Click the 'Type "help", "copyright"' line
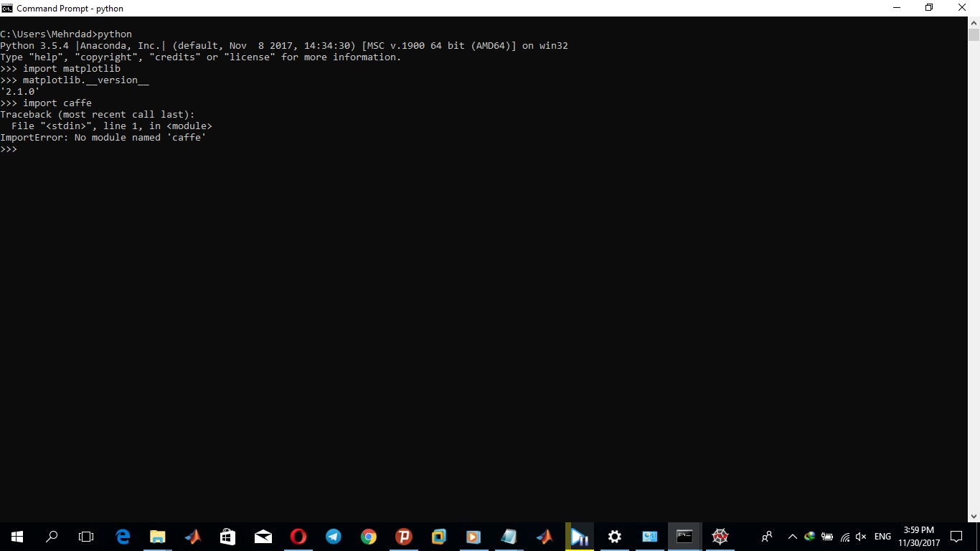Viewport: 980px width, 551px height. pos(201,57)
